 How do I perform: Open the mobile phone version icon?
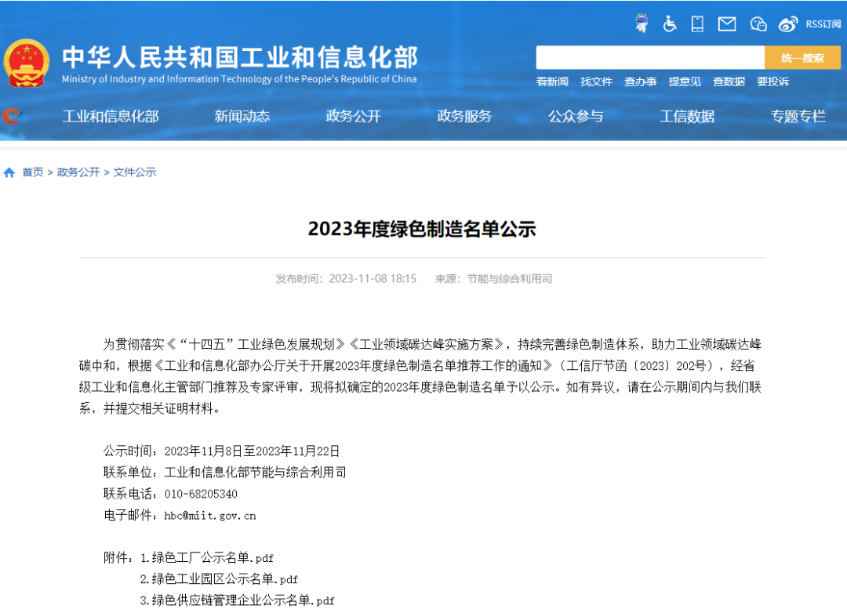(x=697, y=24)
